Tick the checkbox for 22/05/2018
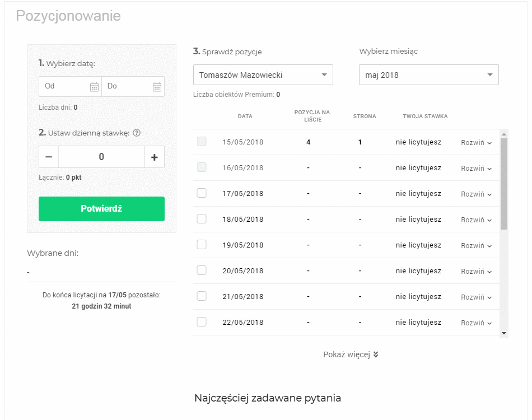The image size is (532, 420). click(202, 322)
